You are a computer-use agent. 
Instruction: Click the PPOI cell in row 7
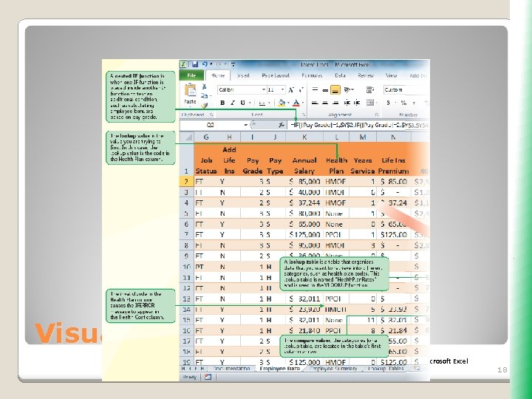click(x=336, y=235)
